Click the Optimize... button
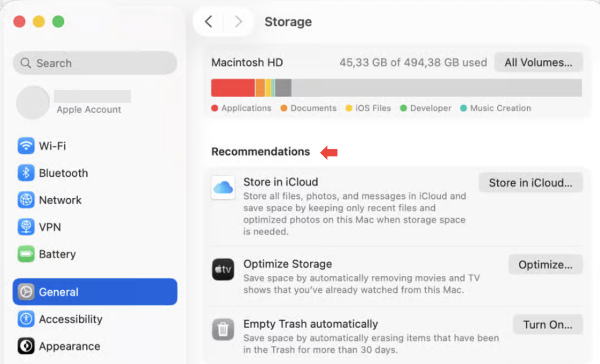This screenshot has width=600, height=364. (x=545, y=265)
